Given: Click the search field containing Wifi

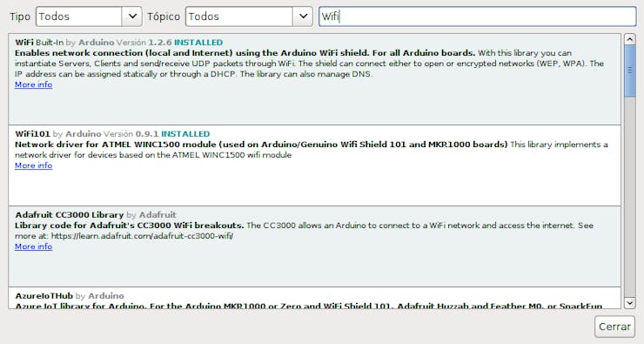Looking at the screenshot, I should [x=477, y=17].
